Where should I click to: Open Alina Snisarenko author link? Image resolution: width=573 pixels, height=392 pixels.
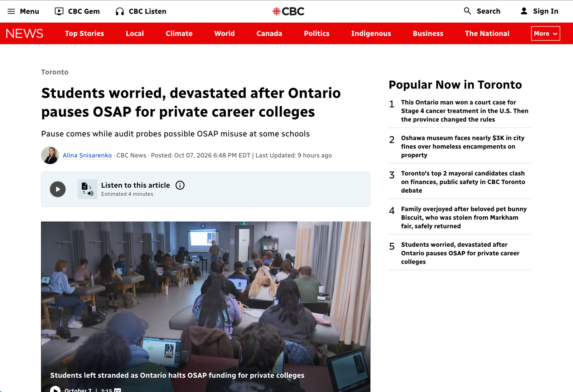pos(87,155)
